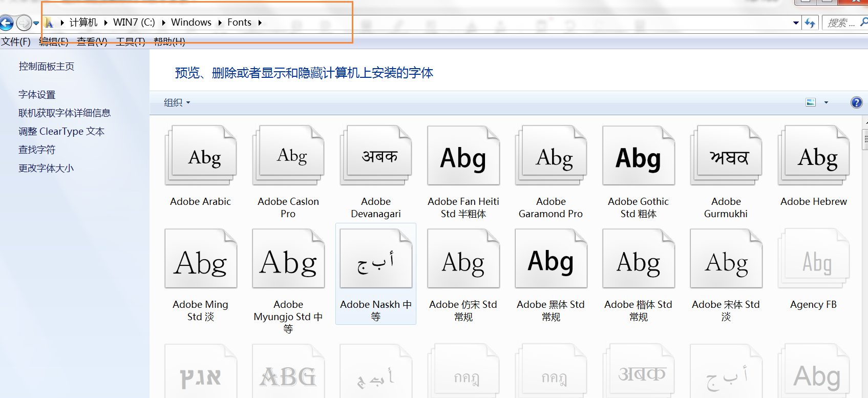This screenshot has height=398, width=868.
Task: Expand arrow after Fonts in breadcrumb
Action: (260, 23)
